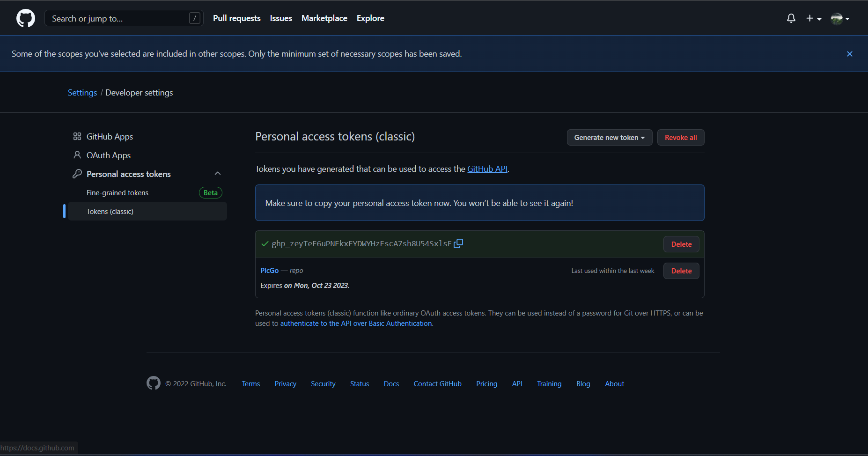Open Issues in the top nav

click(281, 18)
